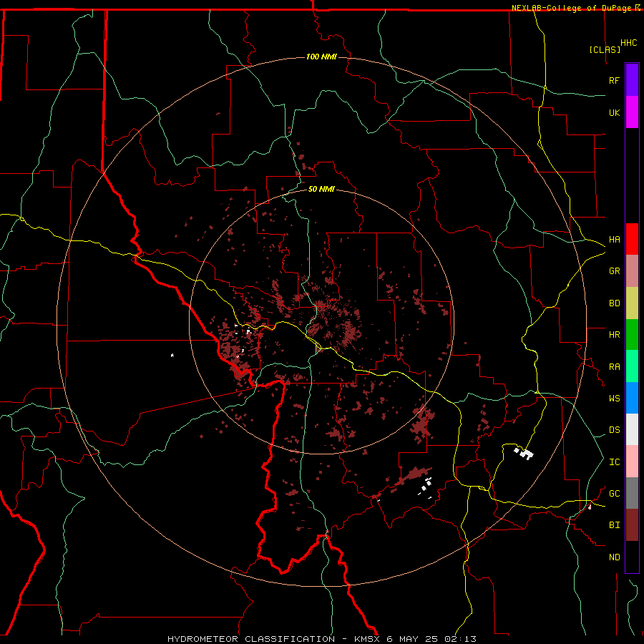Click the WS legend label
Screen dimensions: 644x644
pyautogui.click(x=614, y=399)
